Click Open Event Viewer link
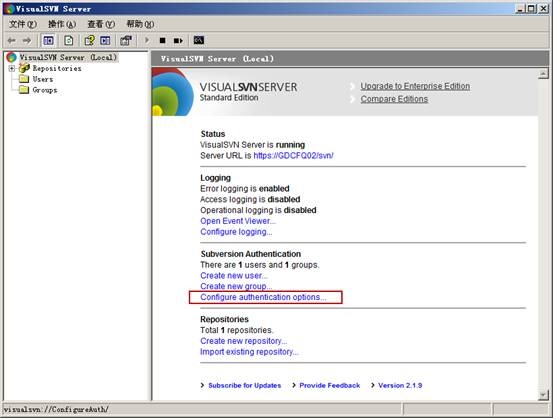Image resolution: width=553 pixels, height=418 pixels. pyautogui.click(x=238, y=221)
